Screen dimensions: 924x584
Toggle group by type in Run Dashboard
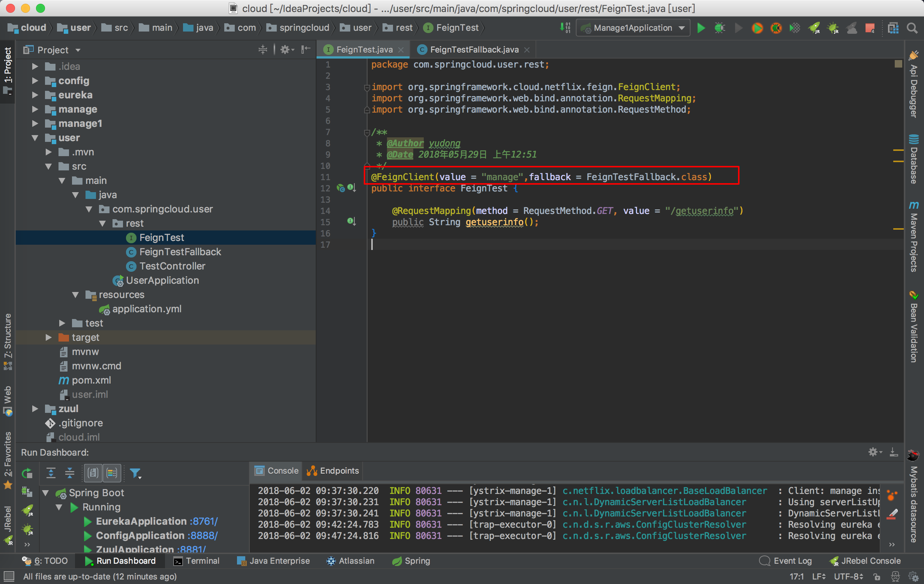click(x=93, y=473)
